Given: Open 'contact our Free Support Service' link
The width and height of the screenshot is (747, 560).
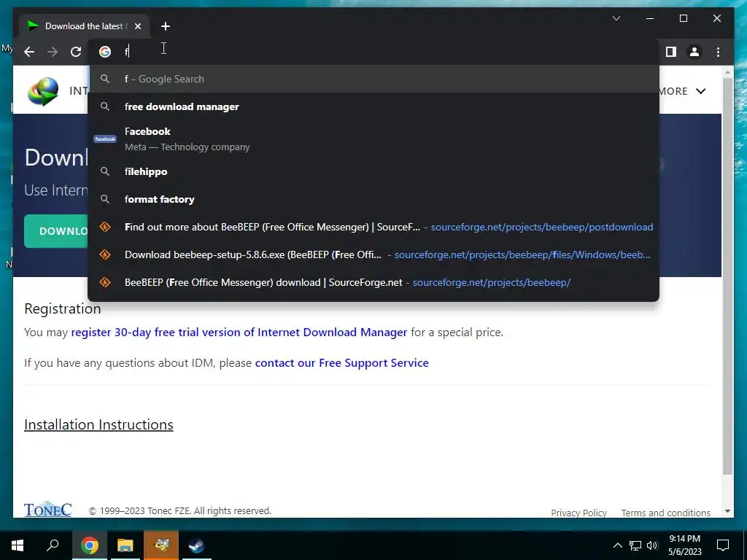Looking at the screenshot, I should click(x=341, y=363).
